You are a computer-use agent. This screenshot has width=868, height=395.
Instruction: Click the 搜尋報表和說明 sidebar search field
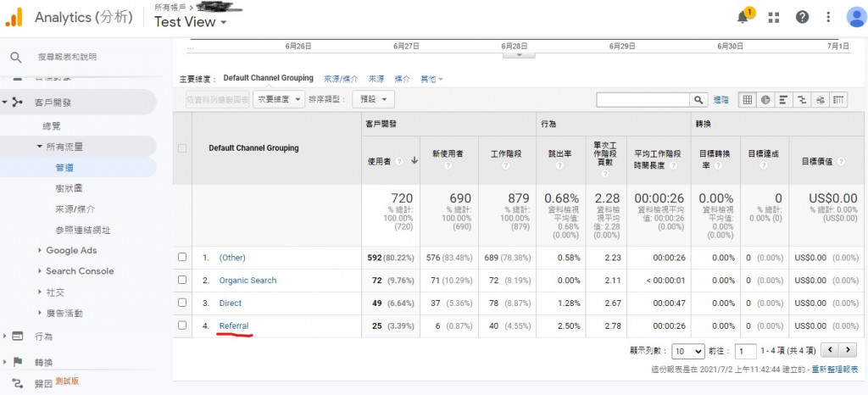point(67,57)
